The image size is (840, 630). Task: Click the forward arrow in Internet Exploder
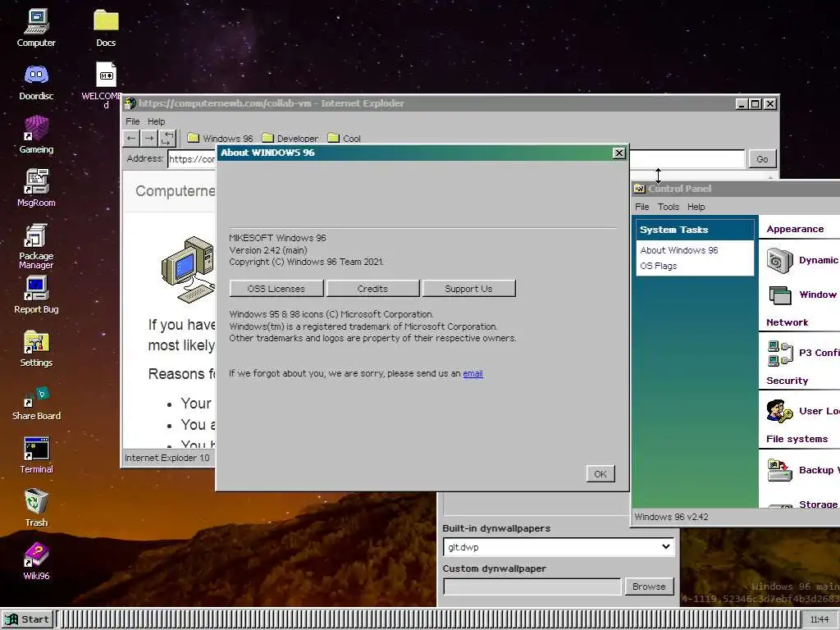coord(149,138)
